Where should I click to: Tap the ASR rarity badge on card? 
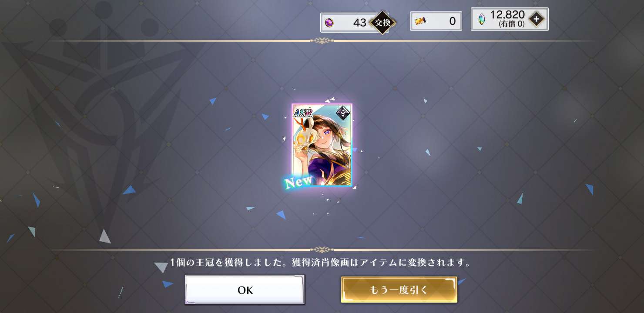[x=302, y=113]
